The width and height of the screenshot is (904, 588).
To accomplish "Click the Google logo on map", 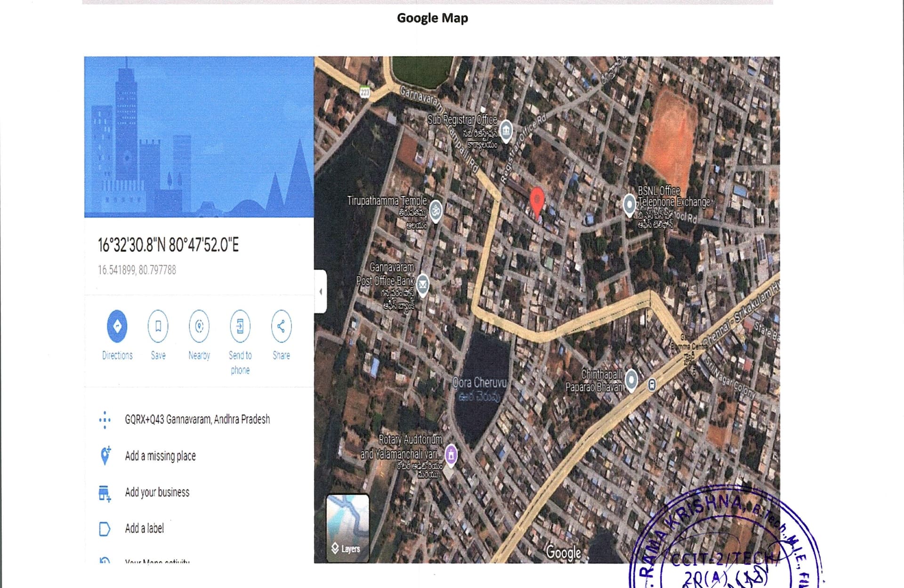I will (x=564, y=552).
